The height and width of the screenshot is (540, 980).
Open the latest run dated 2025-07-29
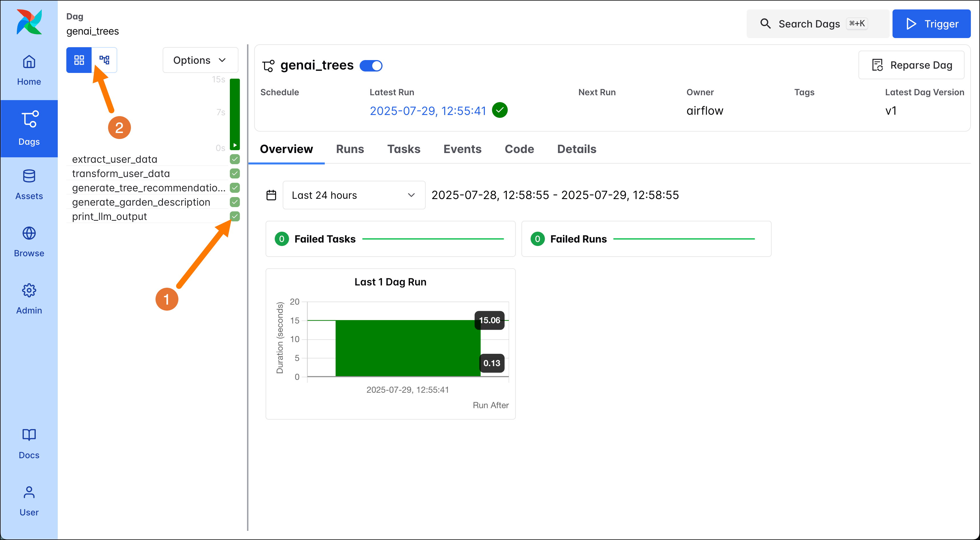click(x=428, y=110)
